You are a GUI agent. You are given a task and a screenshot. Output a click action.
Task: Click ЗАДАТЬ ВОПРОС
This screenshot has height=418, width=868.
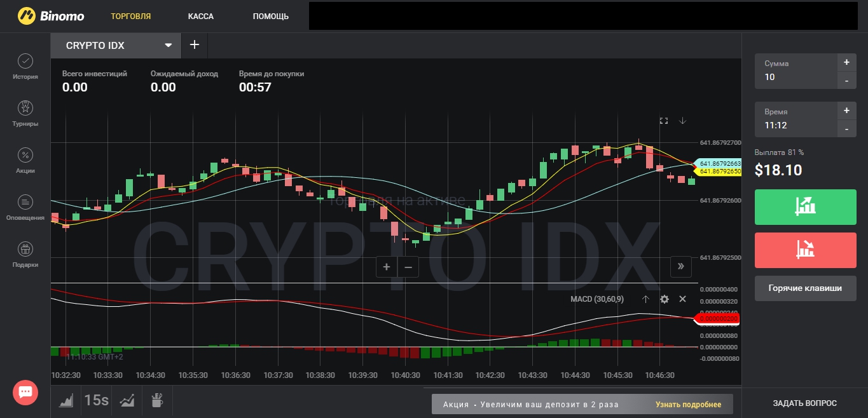pyautogui.click(x=804, y=403)
